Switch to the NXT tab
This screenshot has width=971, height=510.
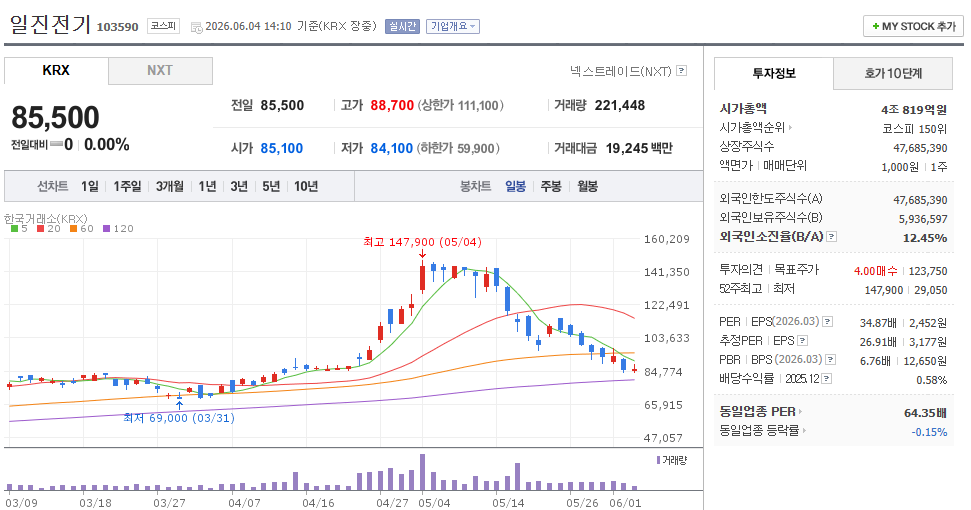tap(160, 71)
